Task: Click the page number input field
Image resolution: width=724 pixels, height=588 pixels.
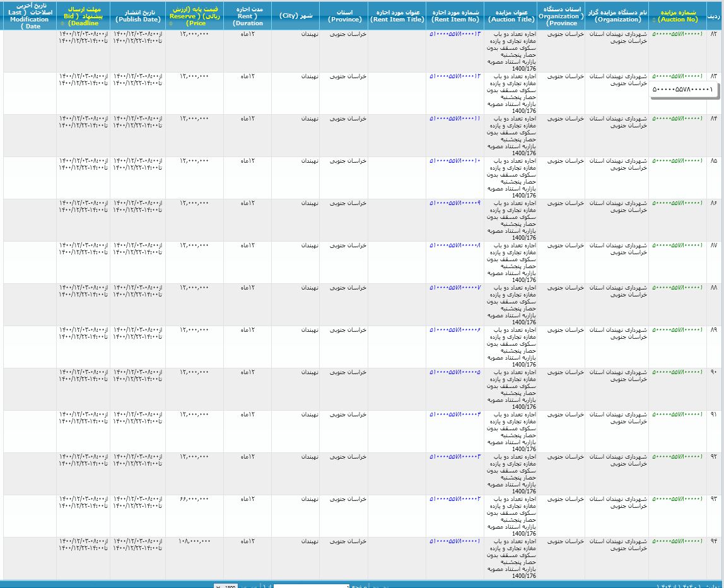Action: click(312, 585)
